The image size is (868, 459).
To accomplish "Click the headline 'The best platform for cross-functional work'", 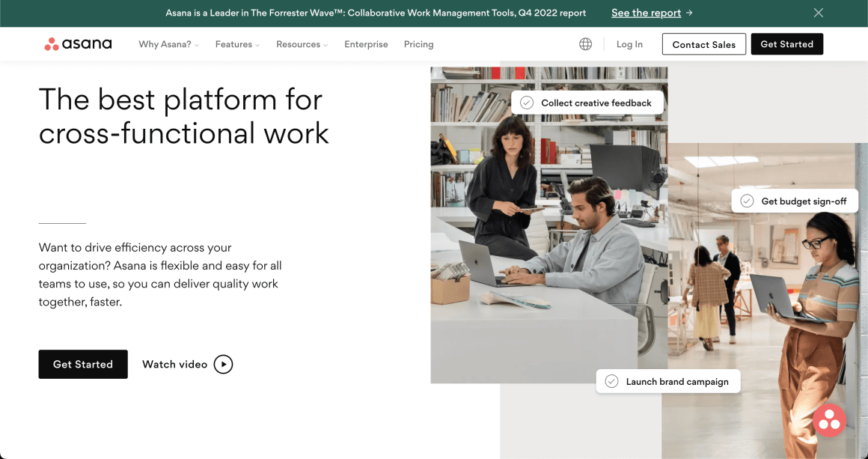I will point(184,116).
